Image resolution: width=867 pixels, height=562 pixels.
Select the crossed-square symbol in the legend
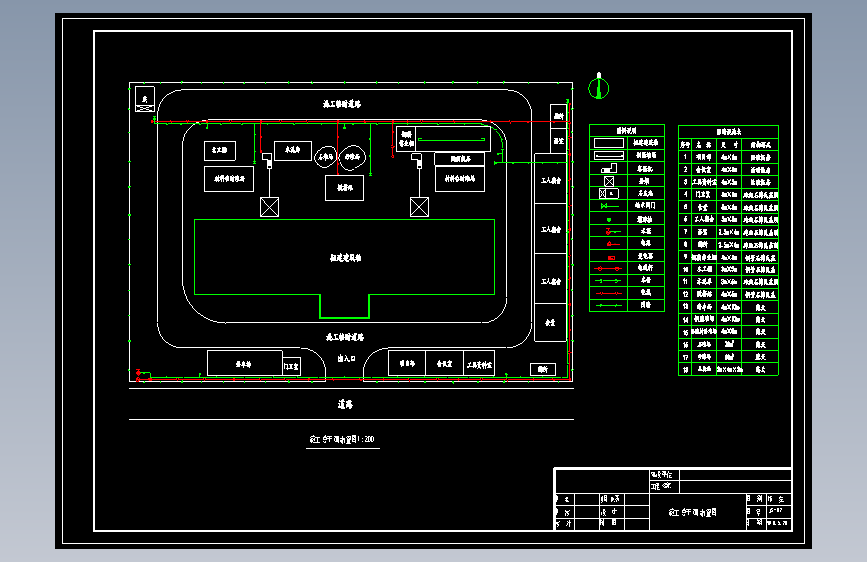[x=609, y=181]
